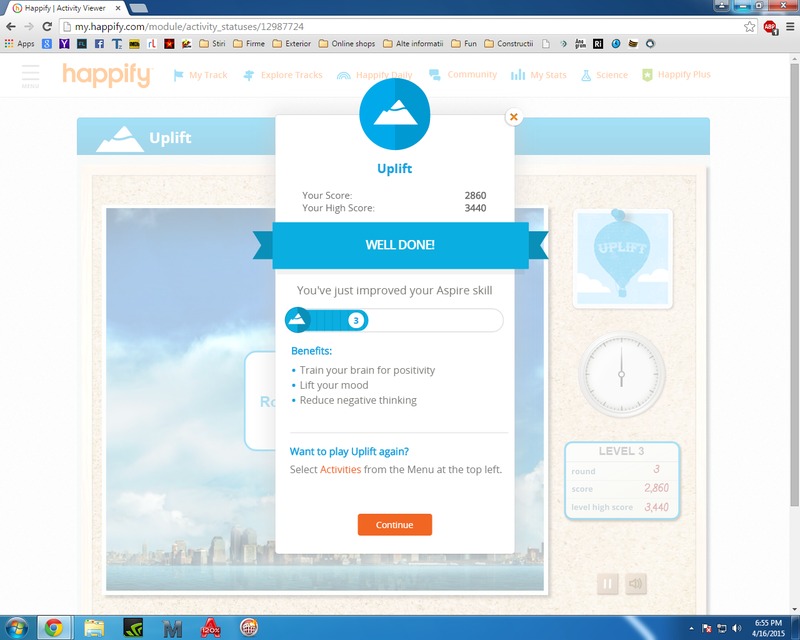The image size is (800, 640).
Task: Click the Aspire skill progress bar
Action: click(x=394, y=320)
